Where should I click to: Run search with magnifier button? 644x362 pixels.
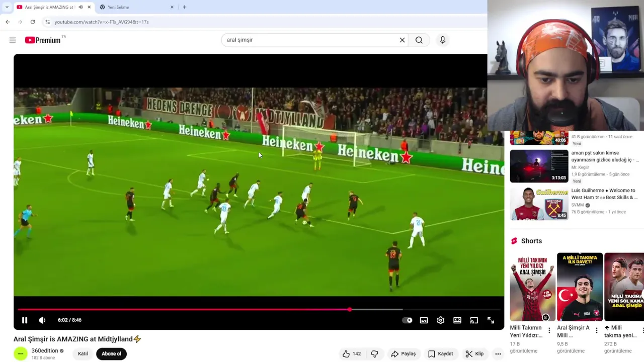(x=419, y=40)
